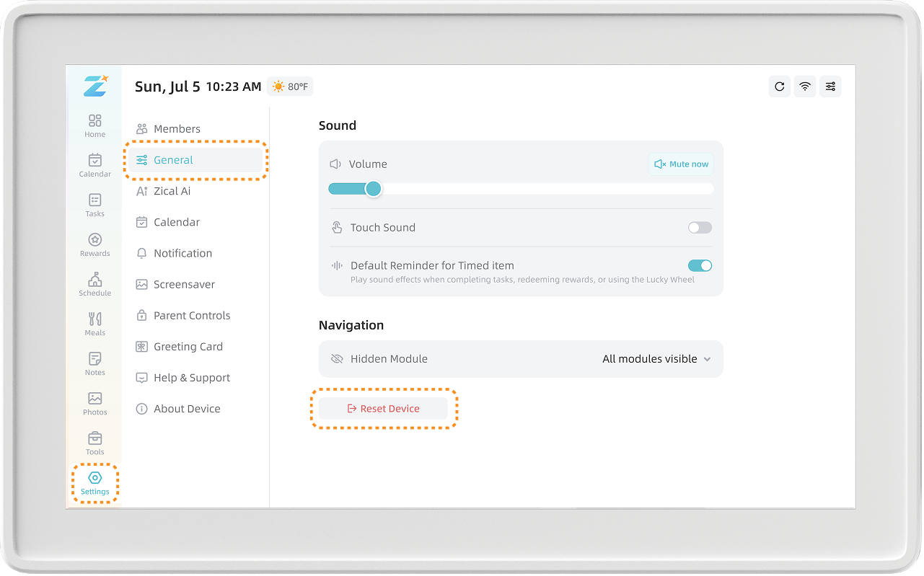Screen dimensions: 924x576
Task: Click the Mute now button
Action: 681,164
